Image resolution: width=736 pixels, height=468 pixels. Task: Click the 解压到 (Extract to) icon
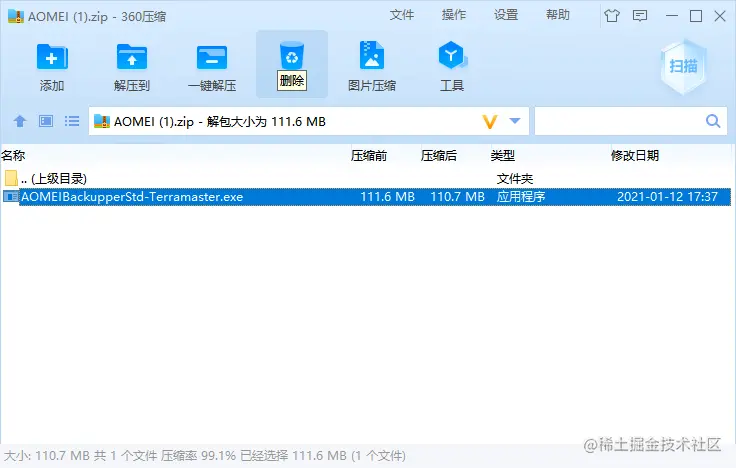click(131, 59)
